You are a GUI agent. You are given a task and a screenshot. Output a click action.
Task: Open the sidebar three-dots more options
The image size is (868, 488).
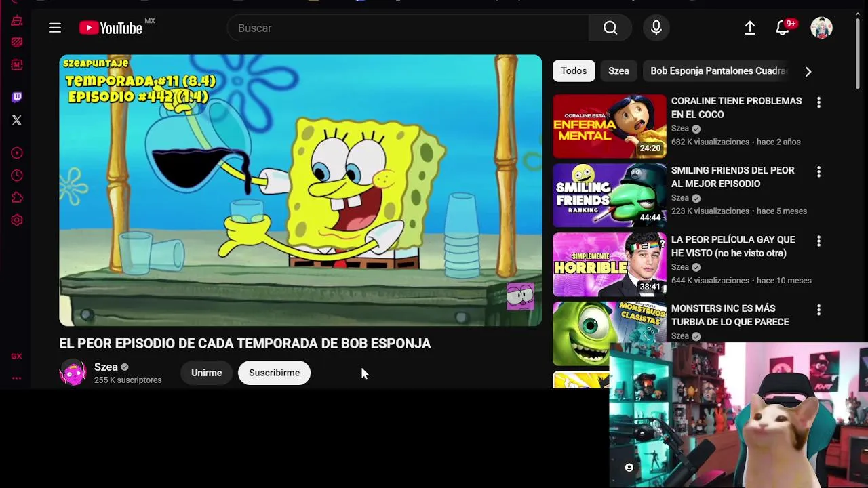[x=16, y=378]
